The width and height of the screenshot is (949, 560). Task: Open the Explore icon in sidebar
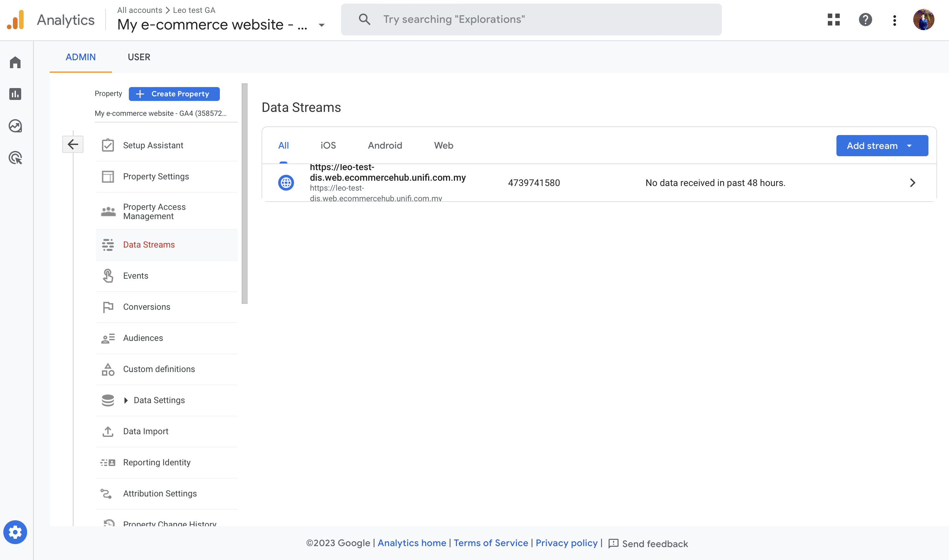point(15,126)
